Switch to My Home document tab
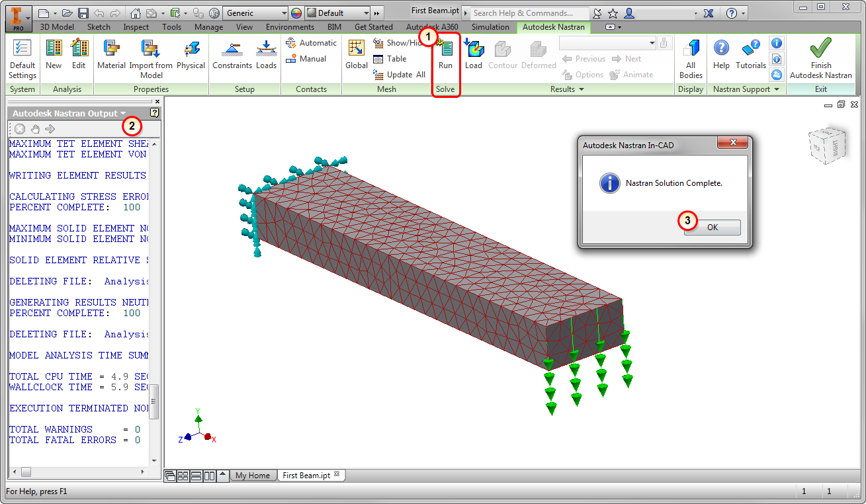The image size is (866, 504). click(253, 476)
